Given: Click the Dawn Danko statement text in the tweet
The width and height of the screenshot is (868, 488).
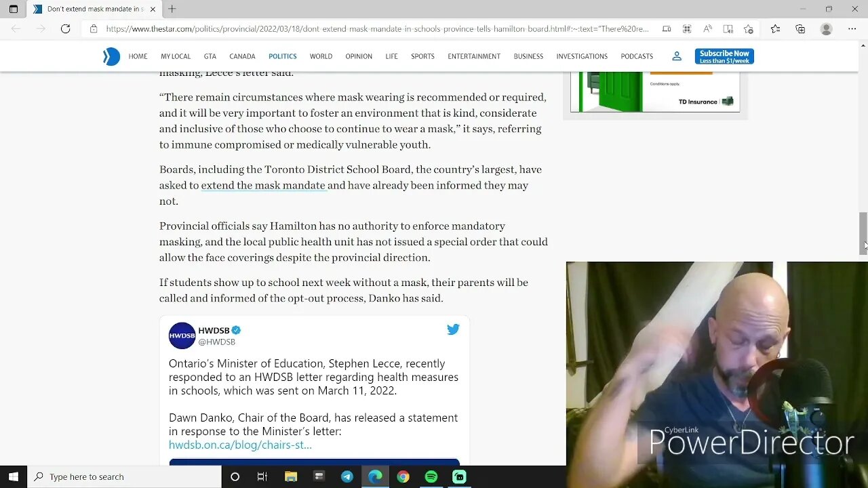Looking at the screenshot, I should (313, 424).
